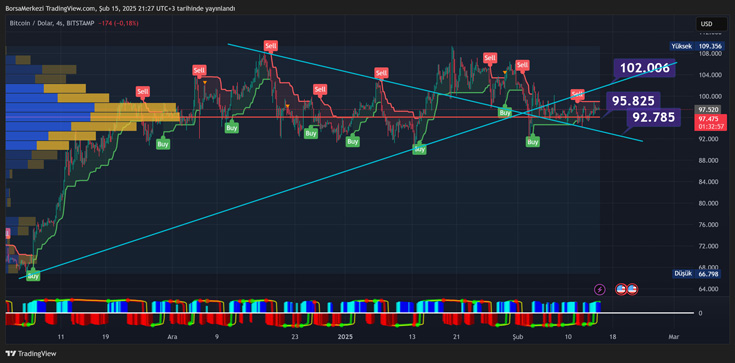Click the 104.000 price axis label
The image size is (735, 363).
[709, 75]
